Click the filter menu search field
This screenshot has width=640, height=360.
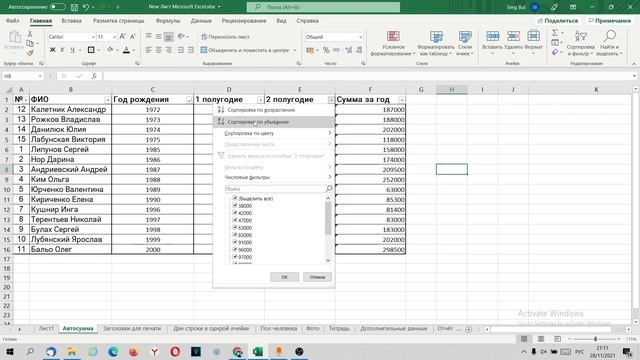[278, 189]
